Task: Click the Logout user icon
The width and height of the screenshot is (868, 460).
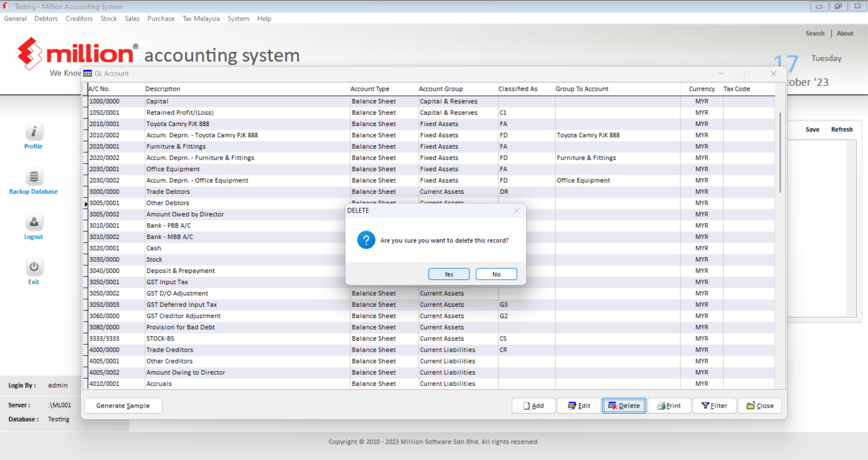Action: pos(34,222)
